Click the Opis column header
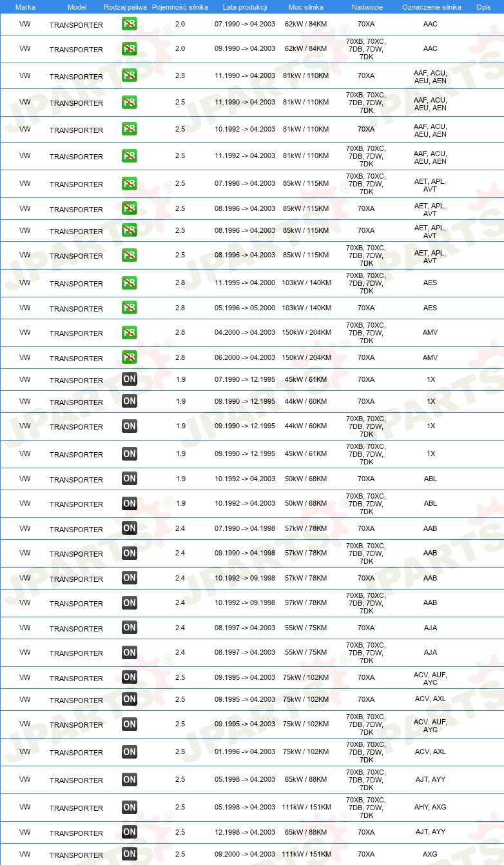The image size is (504, 865). tap(483, 6)
